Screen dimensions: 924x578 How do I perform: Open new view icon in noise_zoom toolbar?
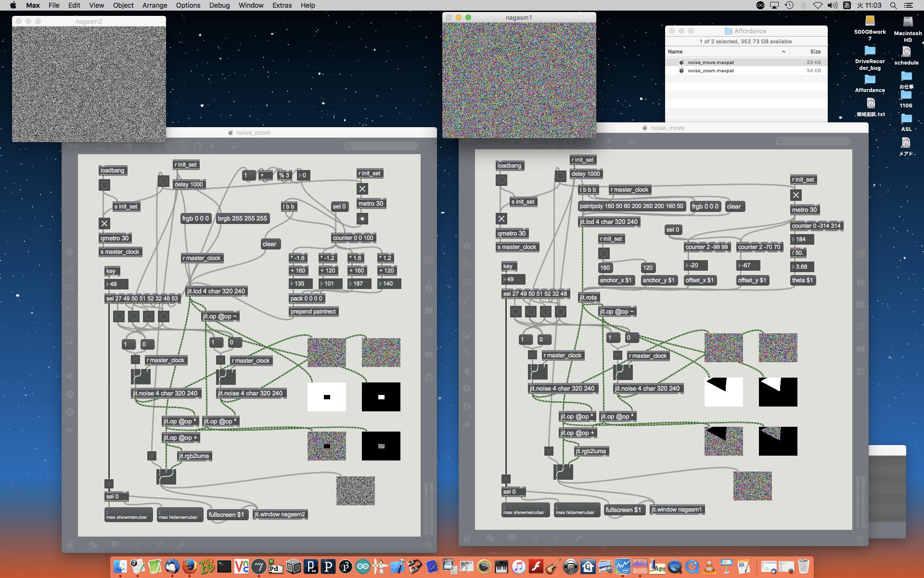click(x=93, y=545)
